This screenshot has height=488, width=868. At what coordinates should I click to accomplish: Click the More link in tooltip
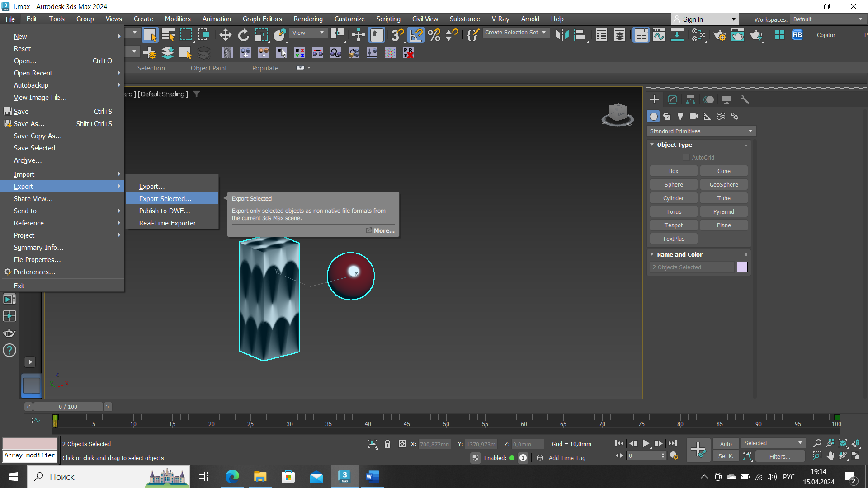coord(383,230)
